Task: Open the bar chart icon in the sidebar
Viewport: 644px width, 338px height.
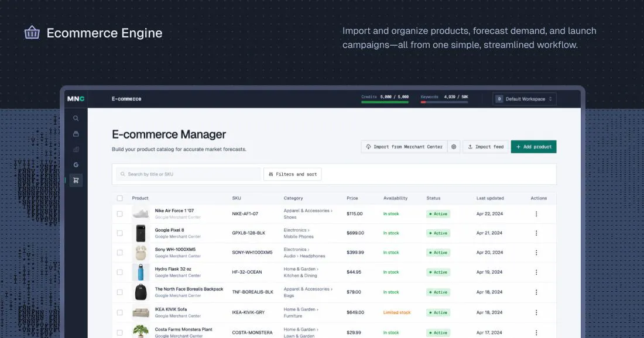Action: pos(76,149)
